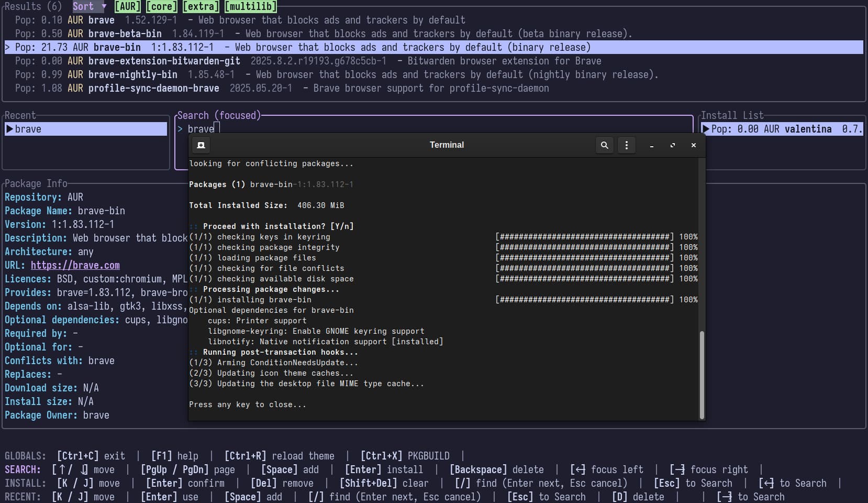Minimize the Terminal window
The image size is (868, 503).
(652, 146)
